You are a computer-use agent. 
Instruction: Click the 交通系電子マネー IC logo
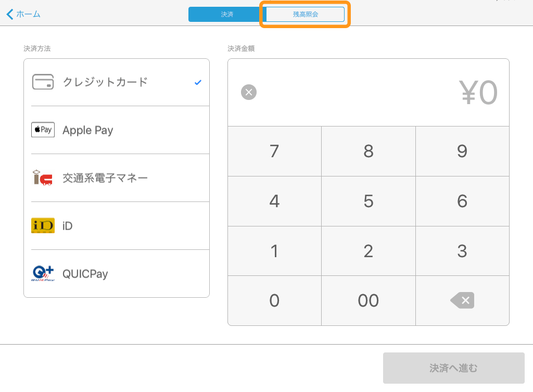pos(43,178)
